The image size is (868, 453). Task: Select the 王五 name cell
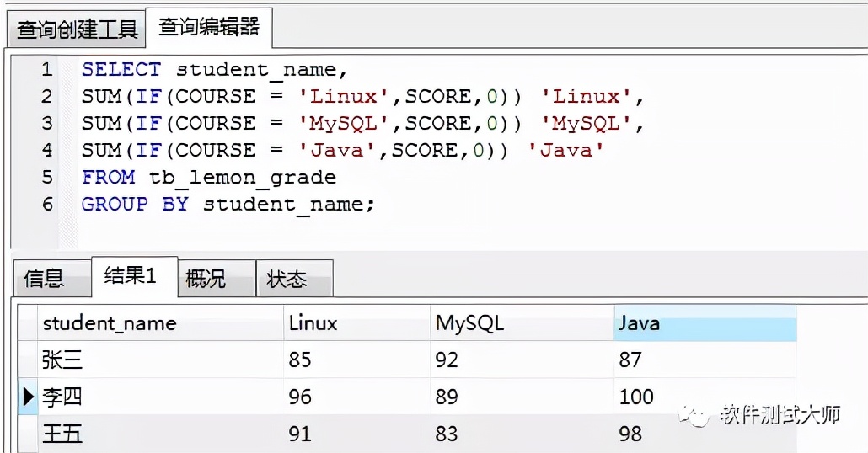pyautogui.click(x=62, y=434)
